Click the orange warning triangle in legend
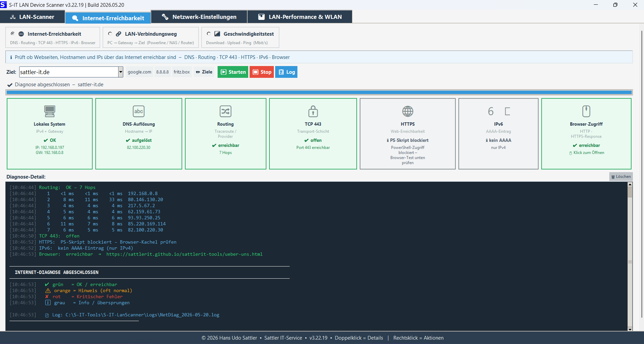The image size is (644, 344). coord(48,291)
